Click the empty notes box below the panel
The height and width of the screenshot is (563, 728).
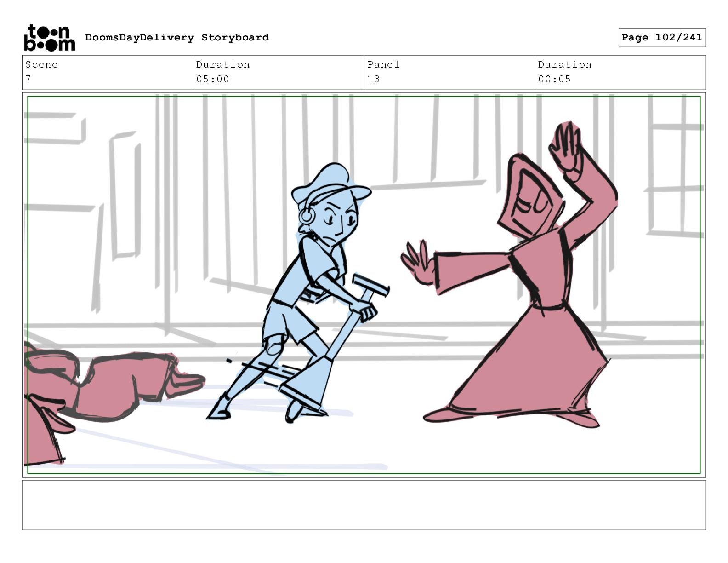tap(364, 505)
